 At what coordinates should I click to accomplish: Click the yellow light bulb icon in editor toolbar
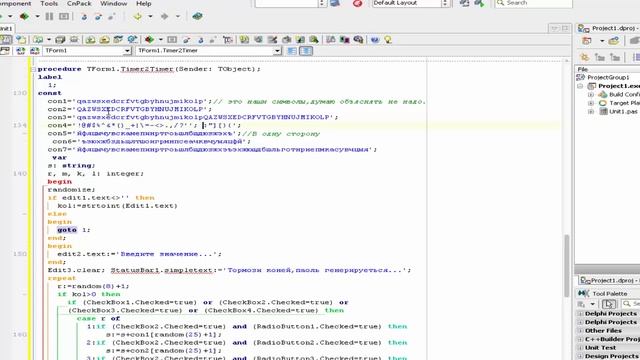388,40
